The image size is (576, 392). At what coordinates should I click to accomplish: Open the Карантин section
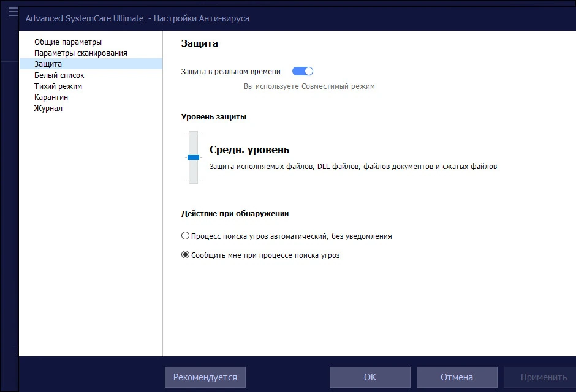[51, 97]
